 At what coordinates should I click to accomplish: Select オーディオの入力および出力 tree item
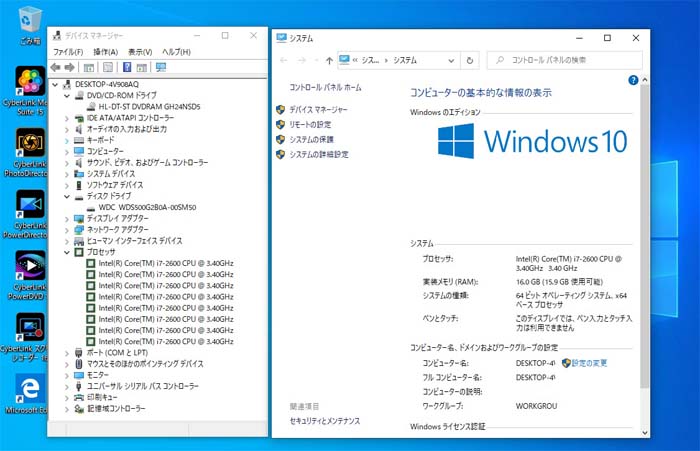127,129
